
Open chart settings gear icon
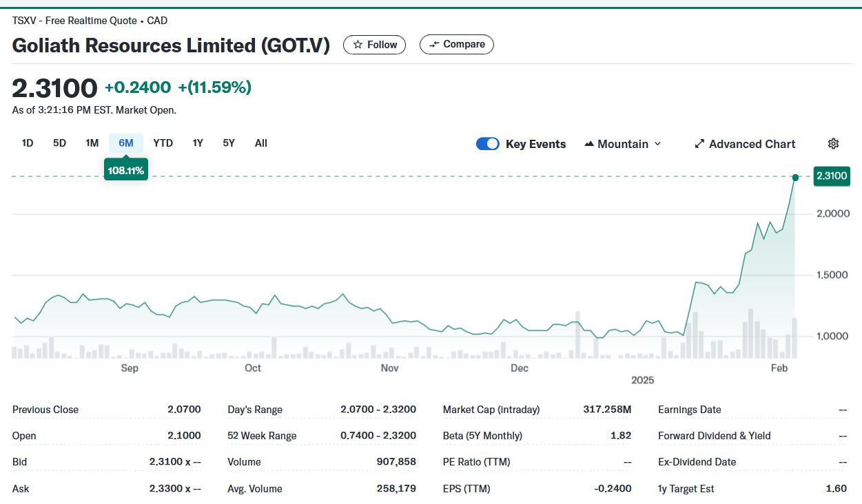[x=833, y=144]
